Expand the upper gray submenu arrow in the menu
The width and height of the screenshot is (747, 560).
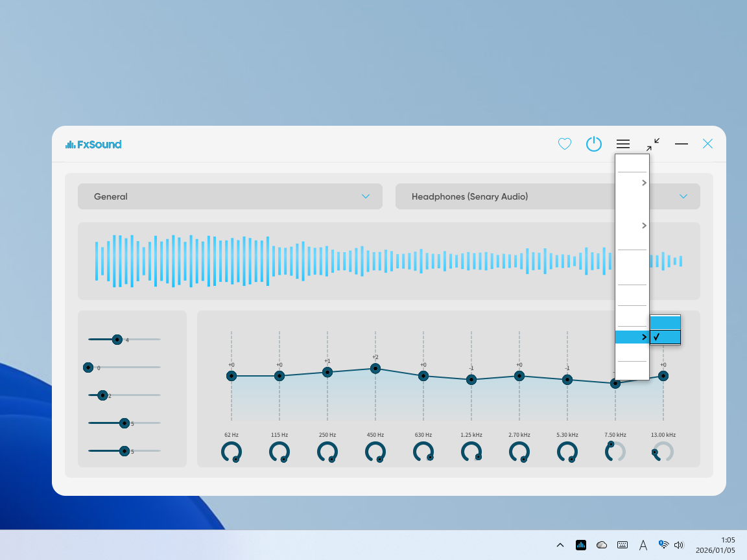pyautogui.click(x=644, y=183)
